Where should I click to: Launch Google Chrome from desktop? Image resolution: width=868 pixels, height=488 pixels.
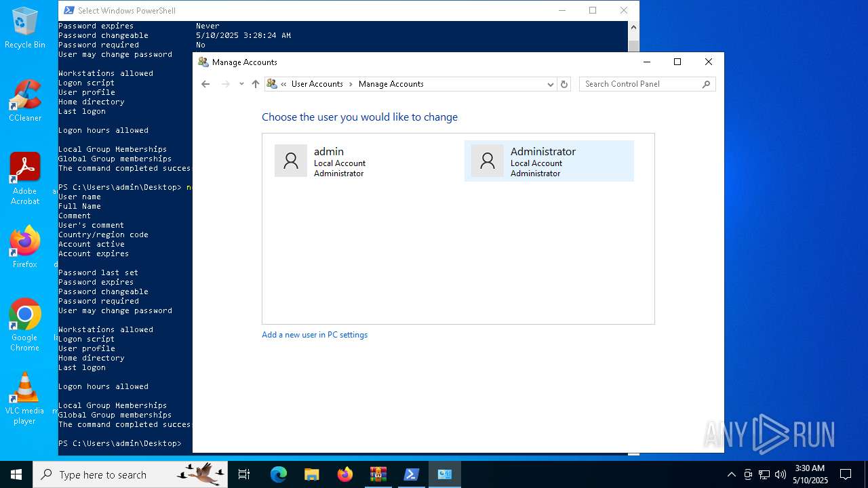(x=25, y=325)
